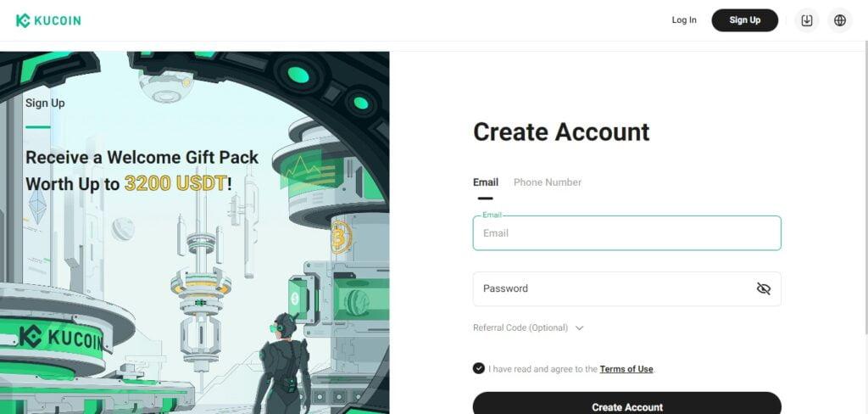Uncheck the Terms of Use agreement checkbox
868x414 pixels.
(479, 368)
